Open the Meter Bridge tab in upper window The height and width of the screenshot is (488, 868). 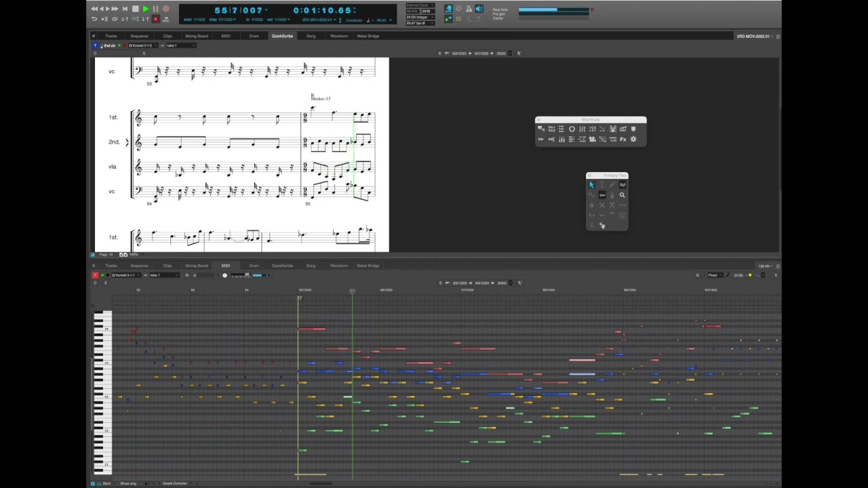[368, 36]
